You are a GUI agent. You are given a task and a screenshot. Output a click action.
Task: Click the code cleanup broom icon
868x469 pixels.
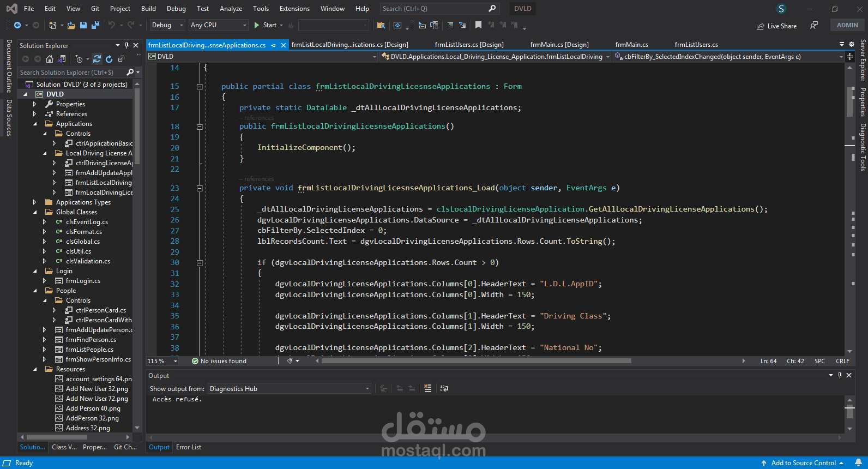tap(290, 360)
